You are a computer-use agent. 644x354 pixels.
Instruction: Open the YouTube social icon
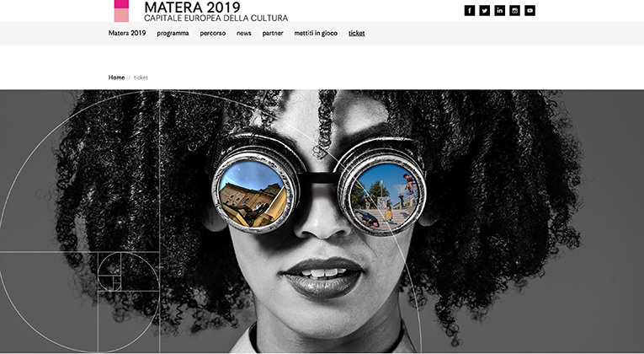(x=530, y=11)
